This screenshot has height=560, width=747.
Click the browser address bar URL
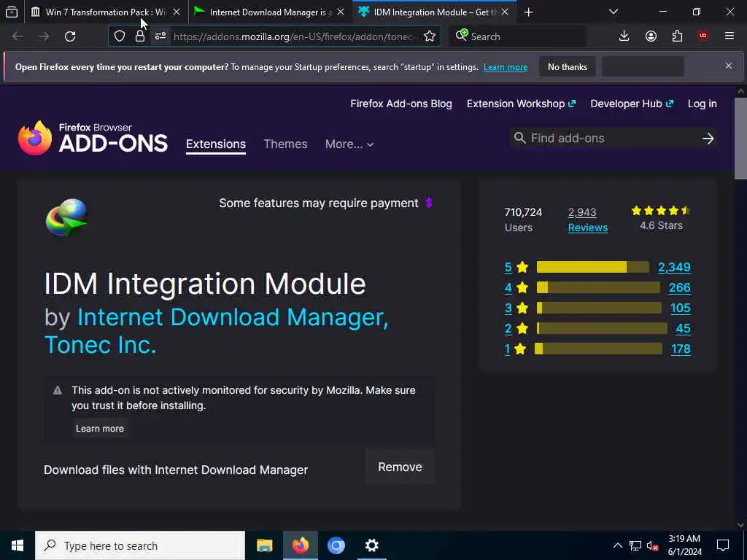click(x=295, y=36)
